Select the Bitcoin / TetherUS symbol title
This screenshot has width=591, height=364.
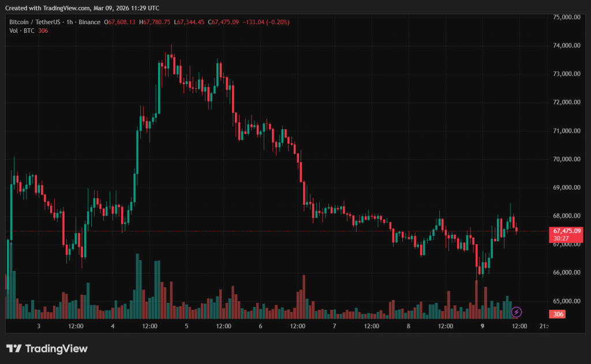coord(35,22)
